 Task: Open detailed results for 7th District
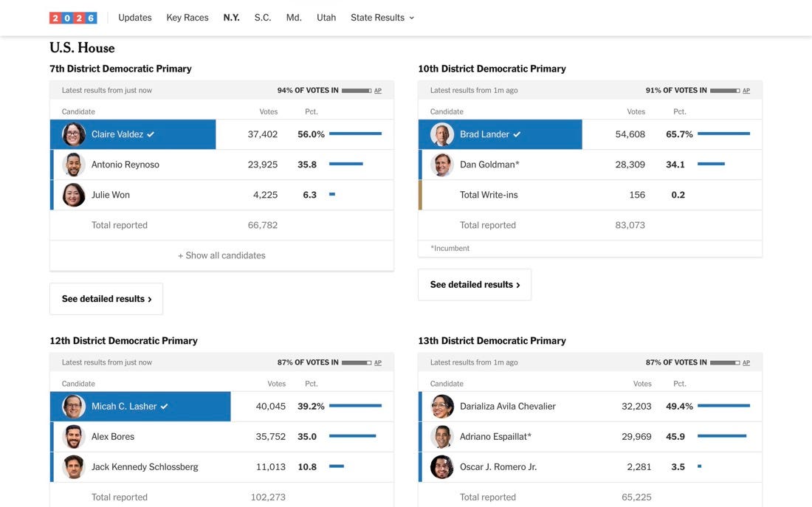click(x=106, y=299)
